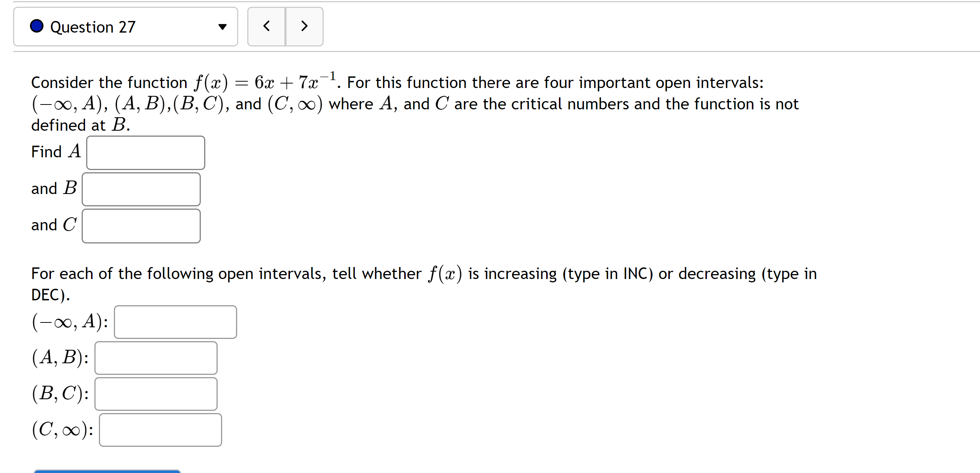Click the left chevron in the navigation pair

click(266, 27)
